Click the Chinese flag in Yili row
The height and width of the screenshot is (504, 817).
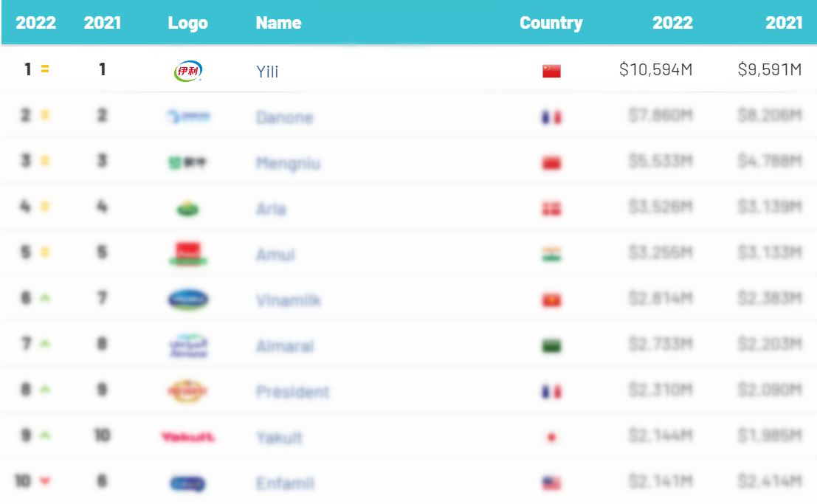(551, 71)
